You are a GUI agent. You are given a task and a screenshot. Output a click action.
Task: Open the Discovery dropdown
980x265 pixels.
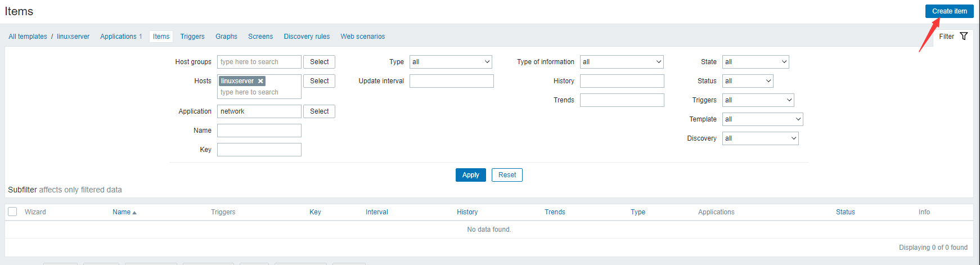[x=760, y=138]
